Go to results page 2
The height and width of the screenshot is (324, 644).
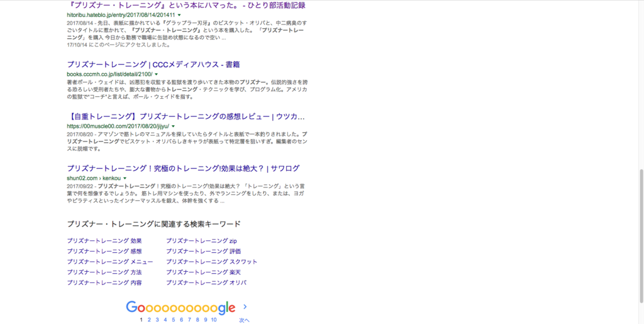[x=149, y=320]
